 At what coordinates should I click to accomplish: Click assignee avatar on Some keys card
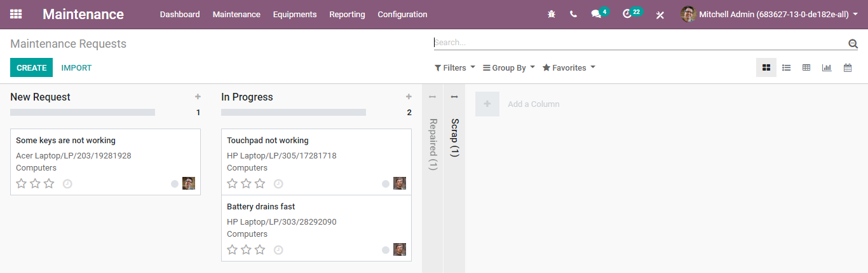click(x=189, y=183)
